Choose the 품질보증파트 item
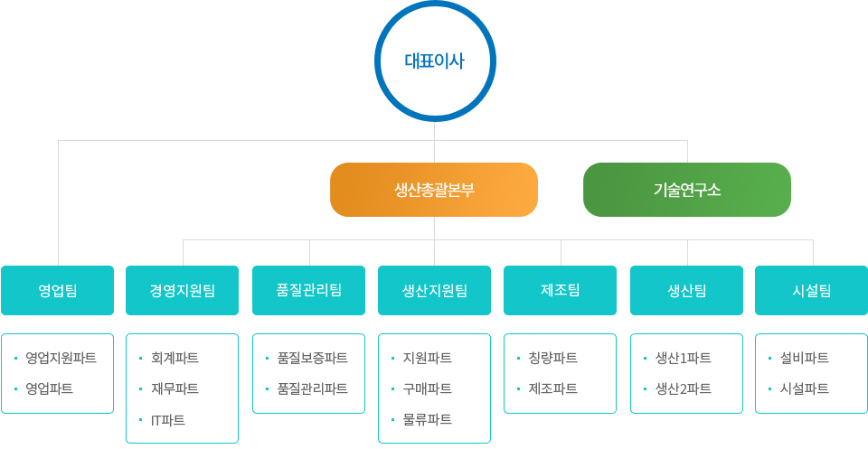Viewport: 868px width, 449px height. (x=312, y=358)
